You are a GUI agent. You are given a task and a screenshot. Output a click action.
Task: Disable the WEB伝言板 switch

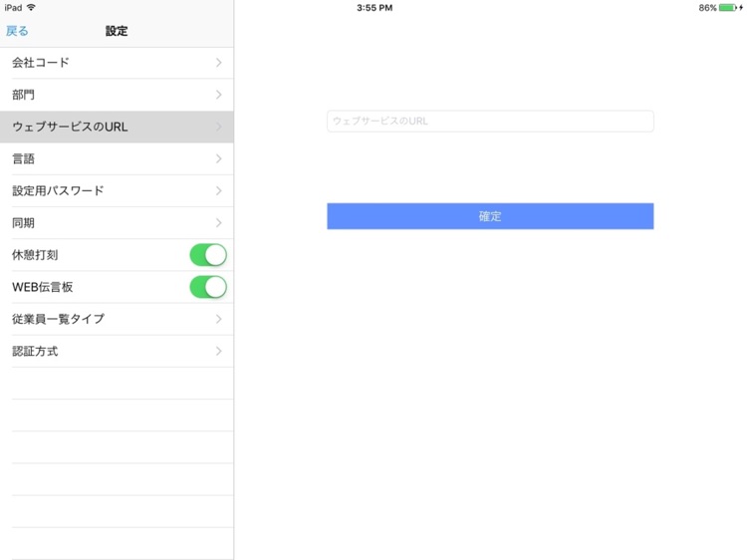[x=208, y=287]
